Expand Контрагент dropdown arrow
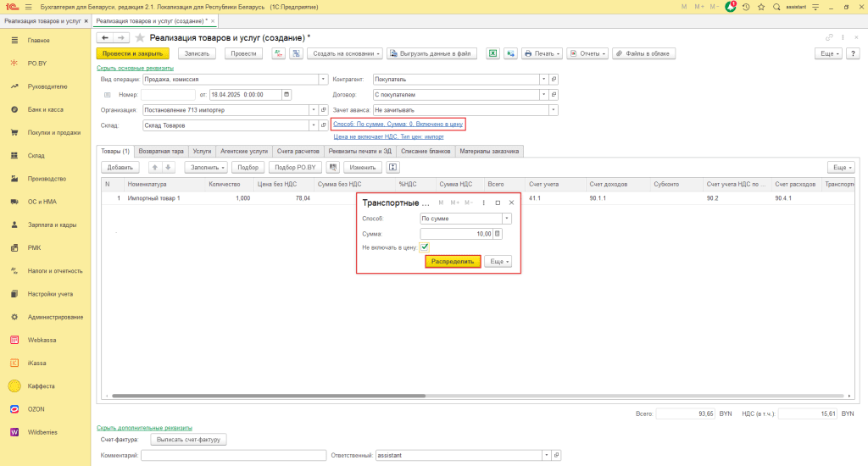This screenshot has width=868, height=466. [x=544, y=79]
